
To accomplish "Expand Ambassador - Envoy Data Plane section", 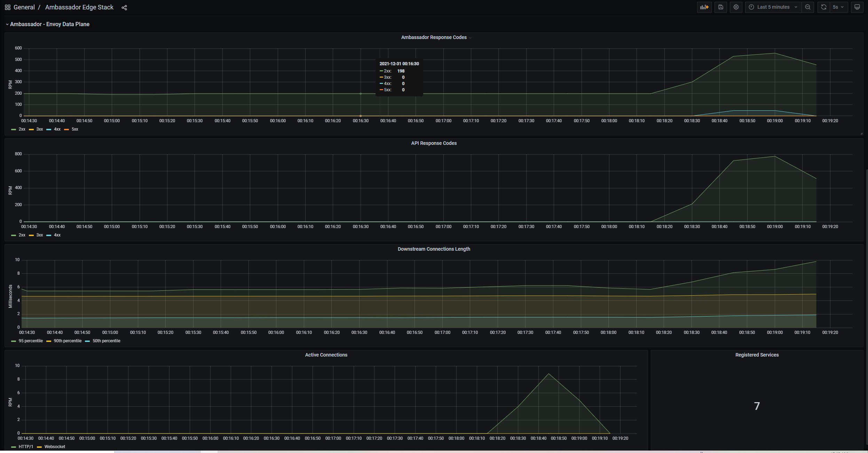I will (x=7, y=24).
